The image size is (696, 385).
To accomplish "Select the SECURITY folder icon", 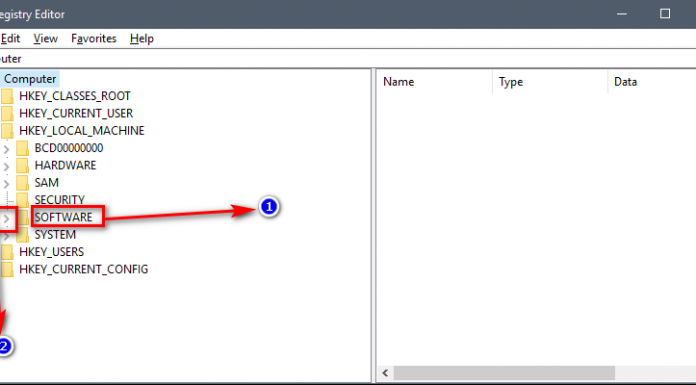I will click(x=22, y=200).
